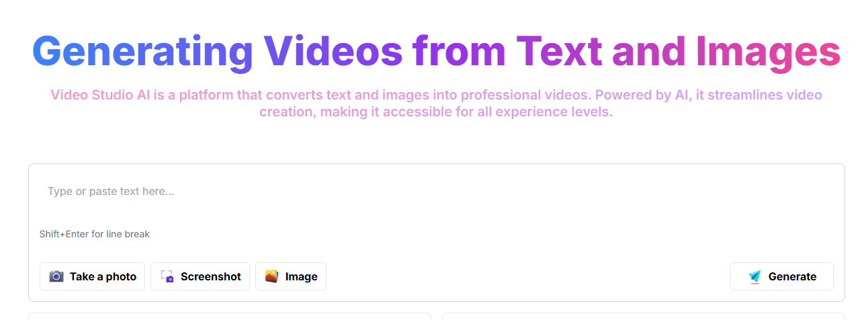Click the Generate button label
868x320 pixels.
tap(792, 276)
